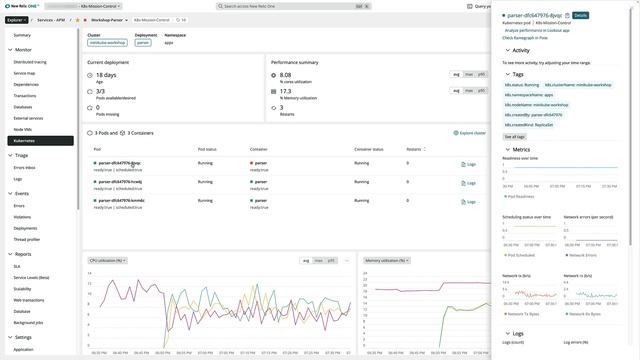The image size is (640, 360).
Task: Click the container icon before 3 Containers
Action: [122, 133]
